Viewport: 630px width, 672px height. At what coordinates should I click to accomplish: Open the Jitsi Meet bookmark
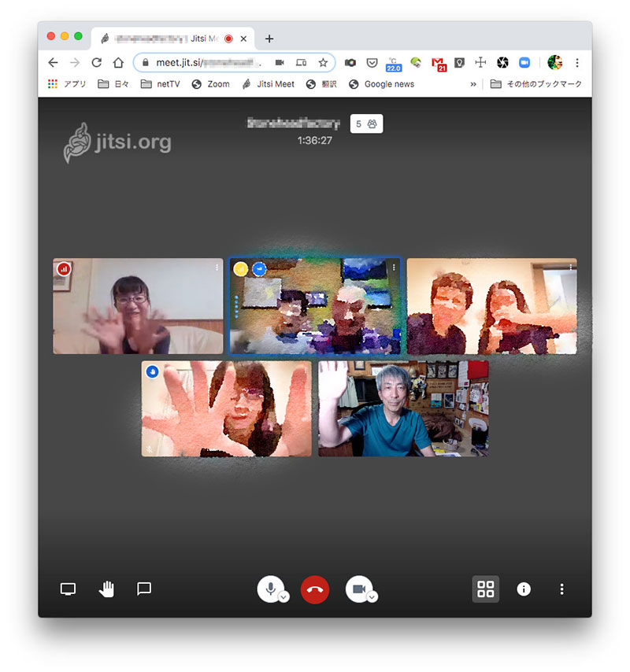coord(269,84)
